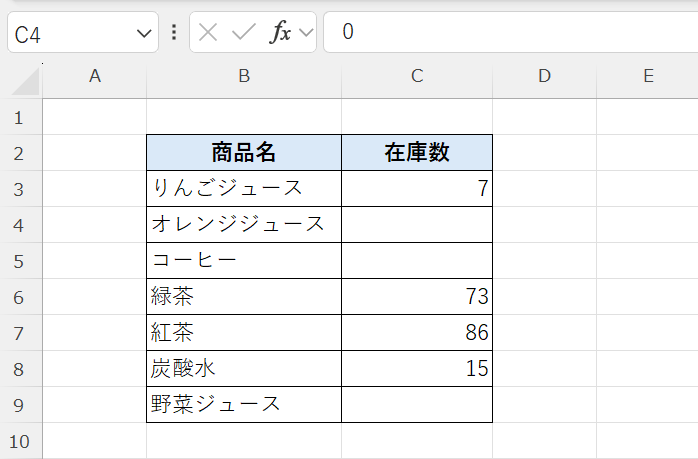Select column B header
The height and width of the screenshot is (459, 698).
[x=244, y=76]
